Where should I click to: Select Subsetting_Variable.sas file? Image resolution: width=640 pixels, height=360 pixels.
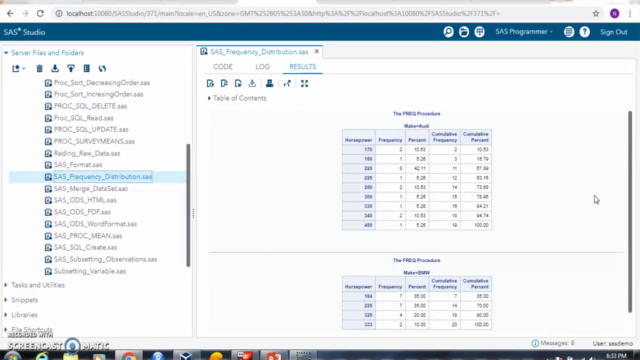90,271
